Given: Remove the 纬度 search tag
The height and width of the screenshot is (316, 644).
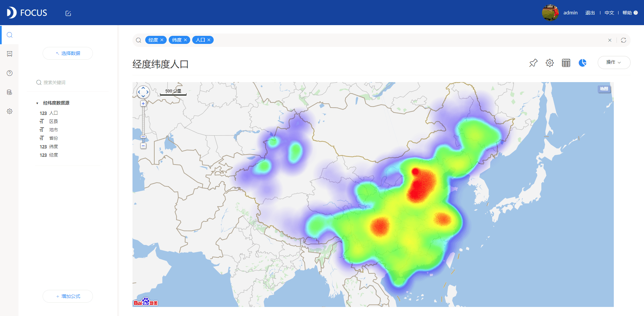Looking at the screenshot, I should 185,40.
